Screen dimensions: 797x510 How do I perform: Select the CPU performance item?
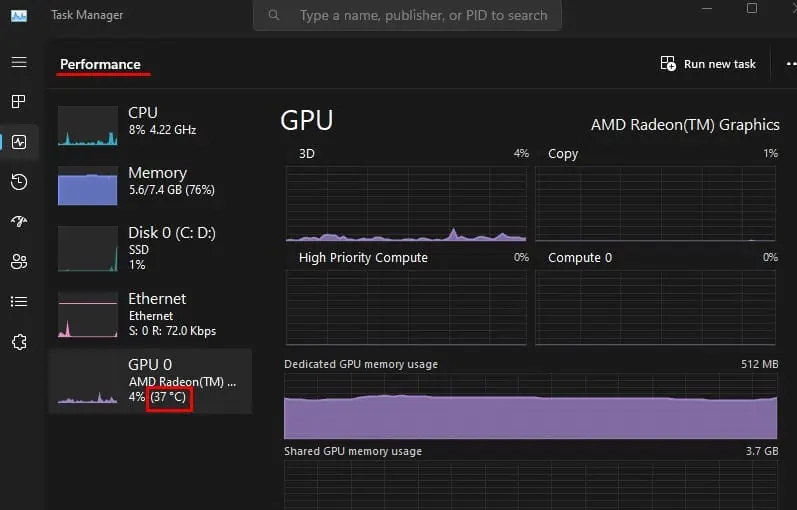[x=150, y=126]
